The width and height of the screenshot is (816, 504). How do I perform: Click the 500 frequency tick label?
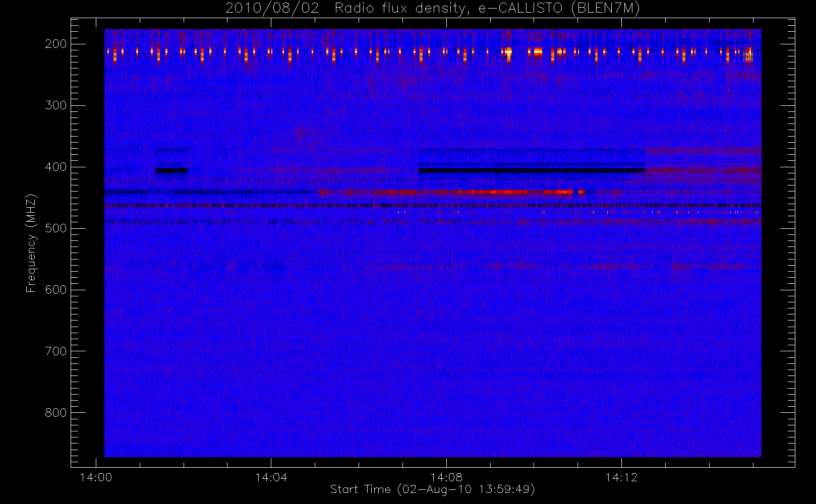56,228
